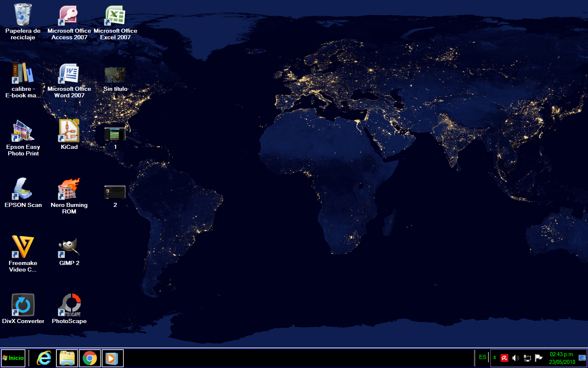Viewport: 588px width, 368px height.
Task: Open Internet Explorer from the taskbar
Action: tap(44, 358)
